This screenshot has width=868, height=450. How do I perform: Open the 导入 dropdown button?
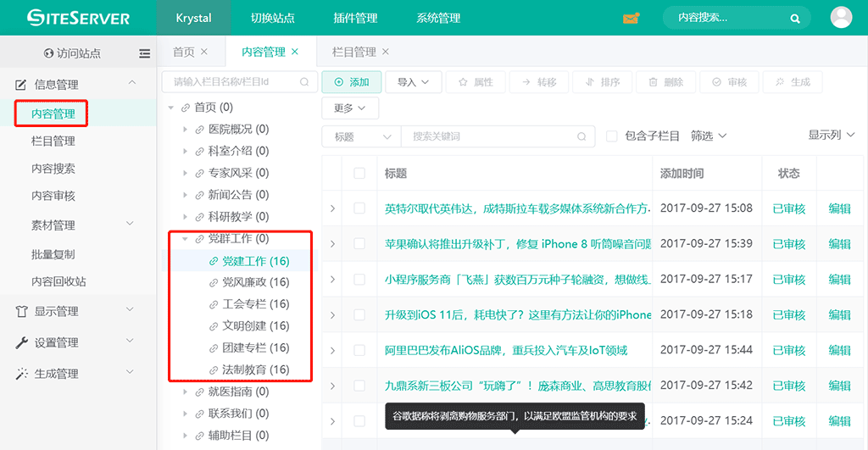(414, 82)
